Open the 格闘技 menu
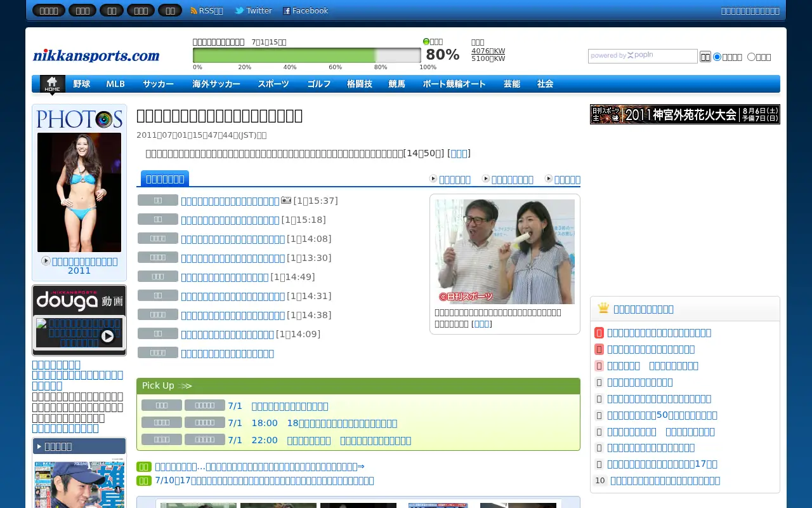 pyautogui.click(x=360, y=84)
